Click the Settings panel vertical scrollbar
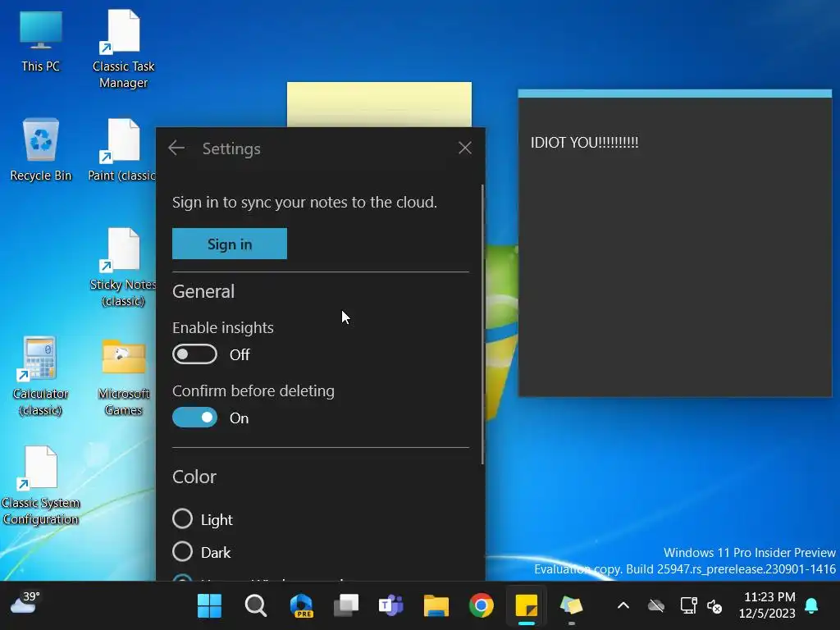840x630 pixels. pyautogui.click(x=482, y=325)
